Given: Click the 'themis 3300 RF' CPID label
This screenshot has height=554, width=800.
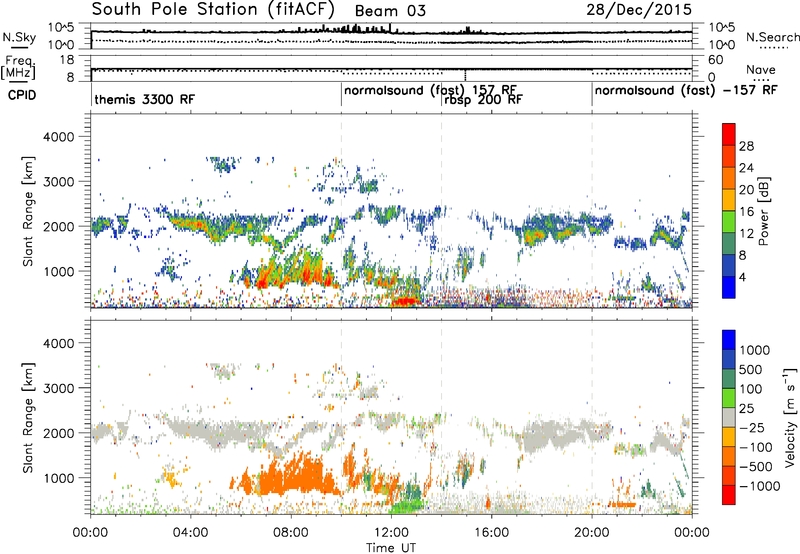Looking at the screenshot, I should 144,99.
